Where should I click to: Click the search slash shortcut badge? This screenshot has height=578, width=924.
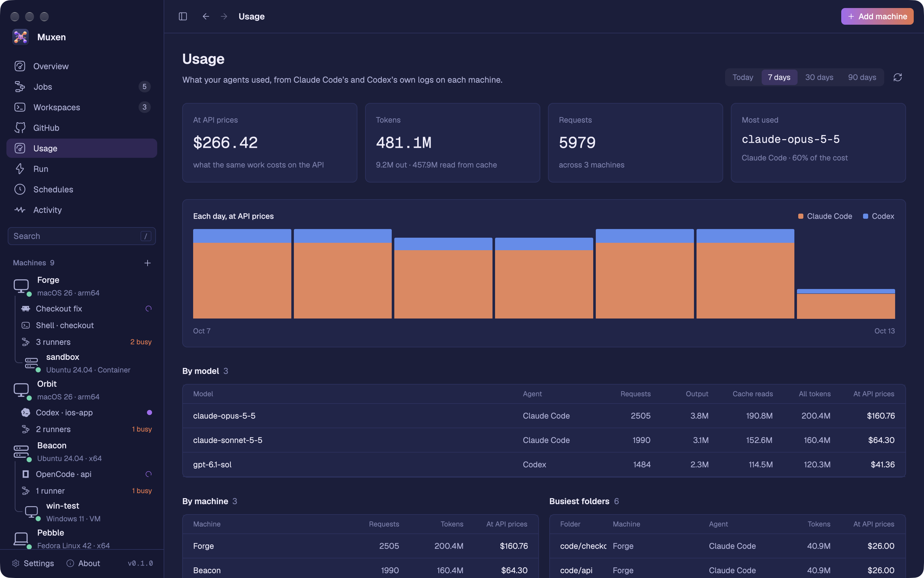coord(146,236)
